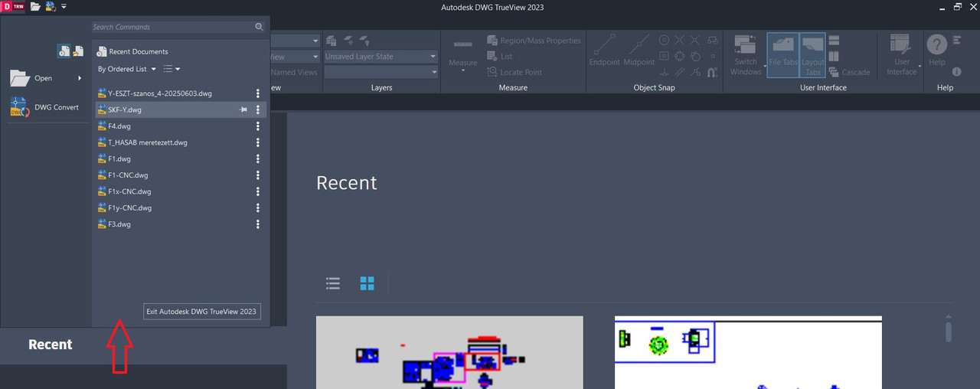The height and width of the screenshot is (389, 980).
Task: Expand the Measure tool dropdown arrow
Action: point(462,70)
